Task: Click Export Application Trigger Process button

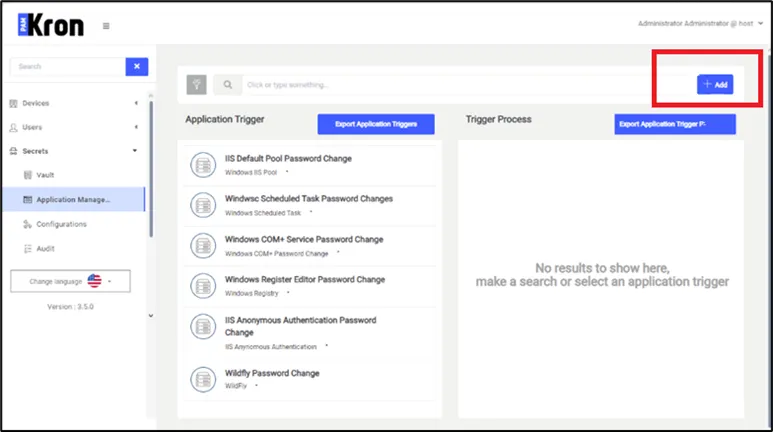Action: [675, 124]
